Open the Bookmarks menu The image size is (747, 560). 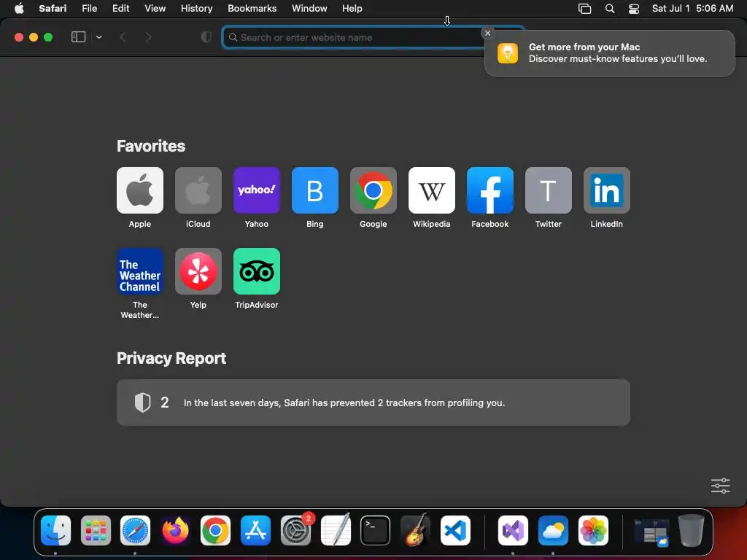pos(252,8)
